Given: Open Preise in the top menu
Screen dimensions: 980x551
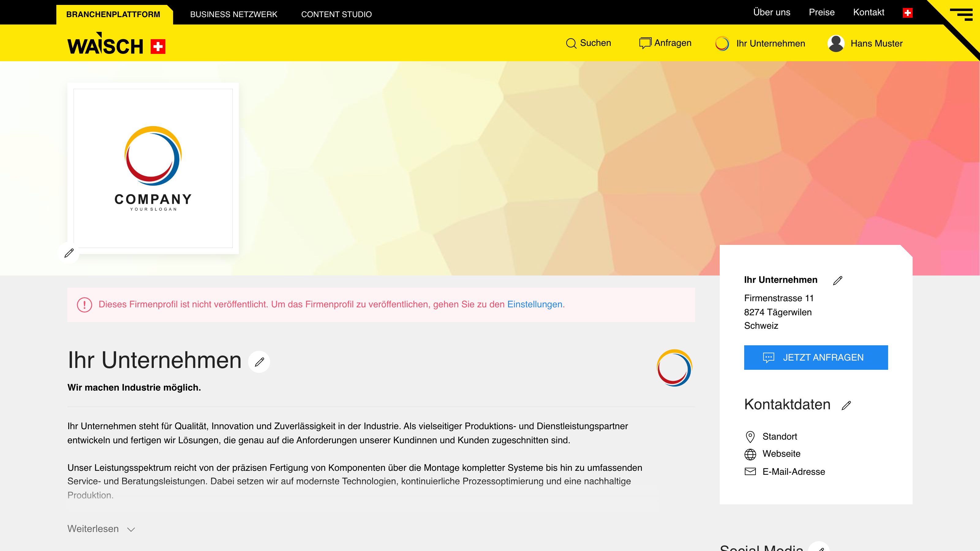Looking at the screenshot, I should tap(822, 12).
